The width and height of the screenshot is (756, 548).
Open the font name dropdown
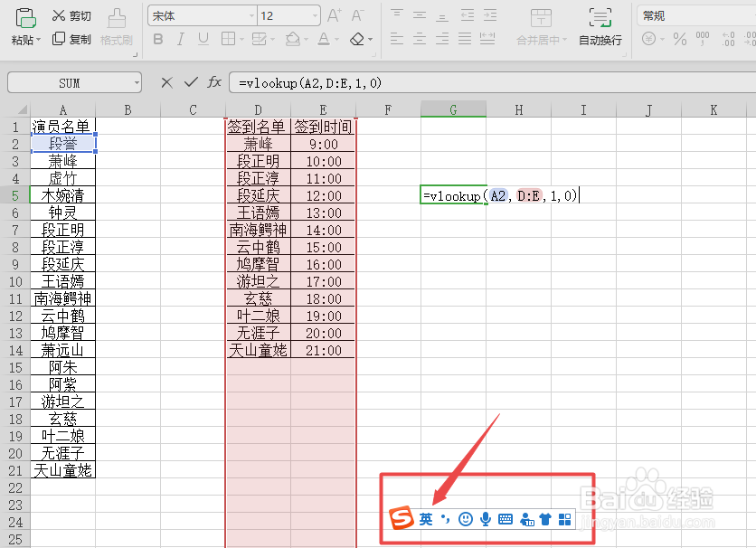point(251,14)
